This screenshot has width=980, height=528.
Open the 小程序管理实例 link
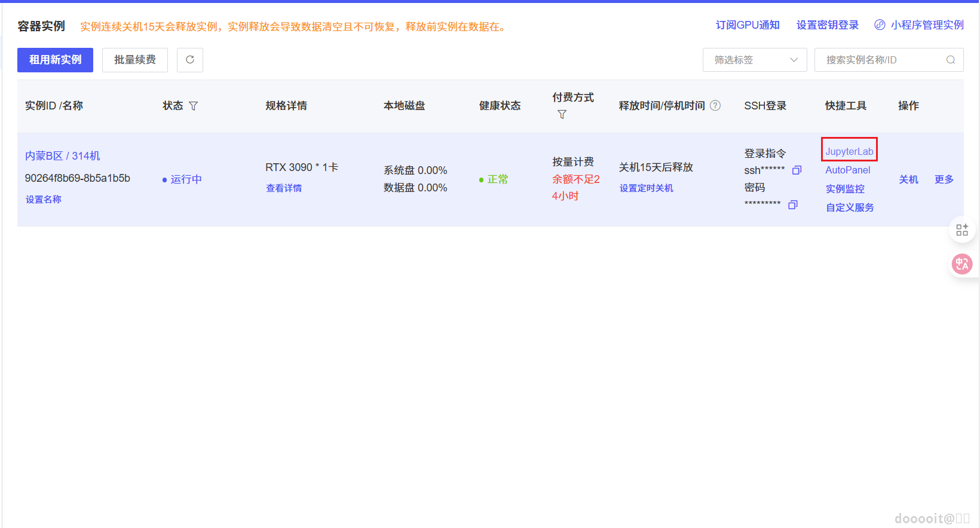click(927, 25)
